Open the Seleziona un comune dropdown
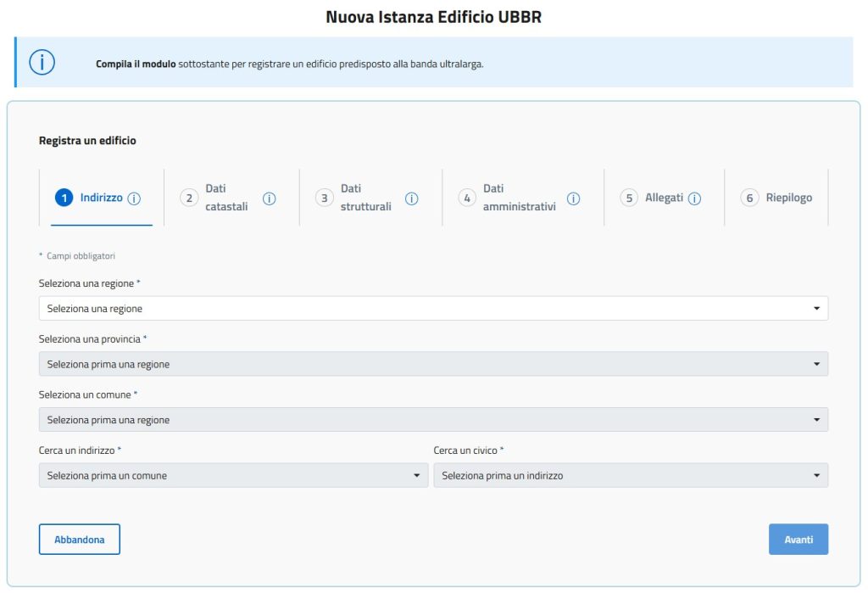 pyautogui.click(x=433, y=420)
